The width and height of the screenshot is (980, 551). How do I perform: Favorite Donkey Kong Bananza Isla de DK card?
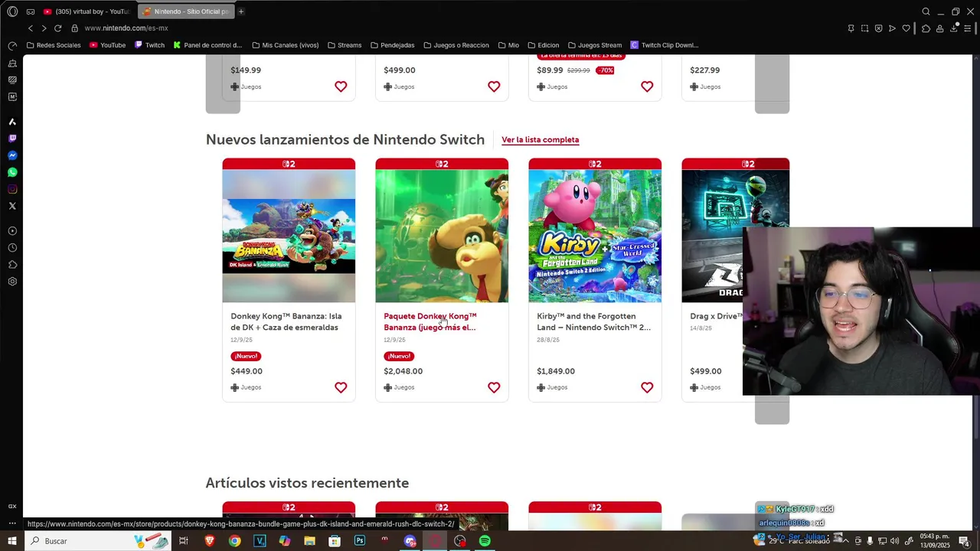341,388
